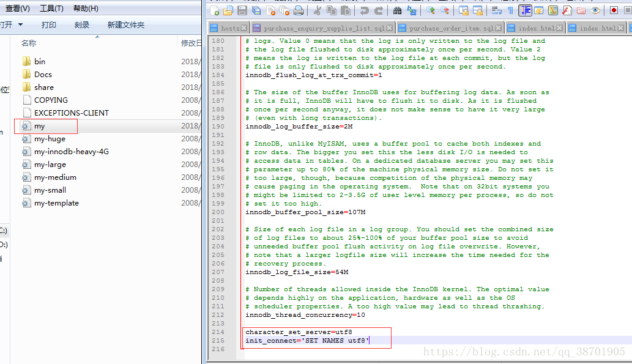The height and width of the screenshot is (364, 632).
Task: Open Folder as Workspace icon
Action: [x=581, y=10]
